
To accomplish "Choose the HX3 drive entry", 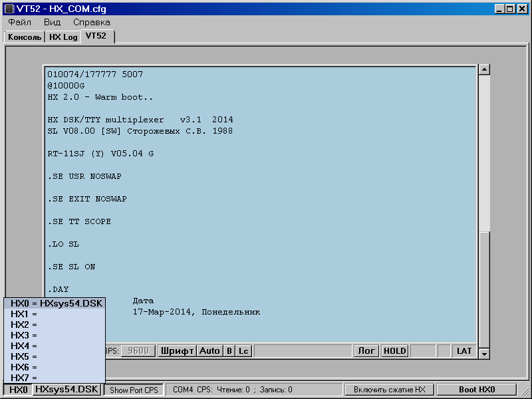I will 24,335.
